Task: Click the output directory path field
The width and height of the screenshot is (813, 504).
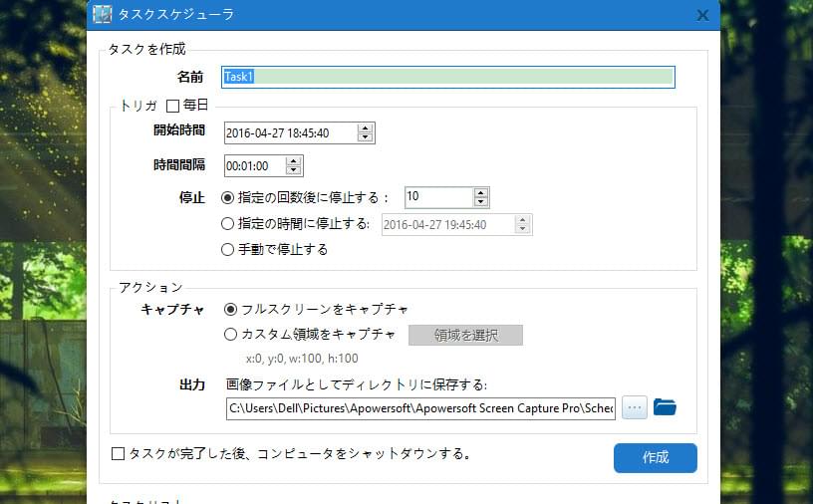Action: [x=420, y=408]
